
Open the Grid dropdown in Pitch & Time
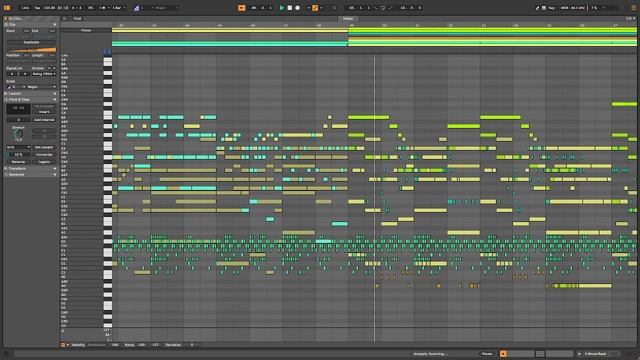pos(18,147)
